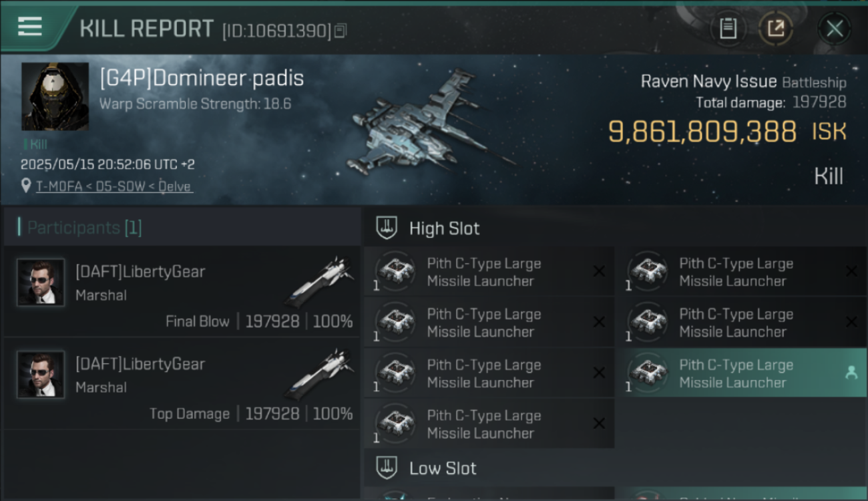The height and width of the screenshot is (501, 868).
Task: Select the Top Damage Marshal ship icon
Action: click(321, 373)
